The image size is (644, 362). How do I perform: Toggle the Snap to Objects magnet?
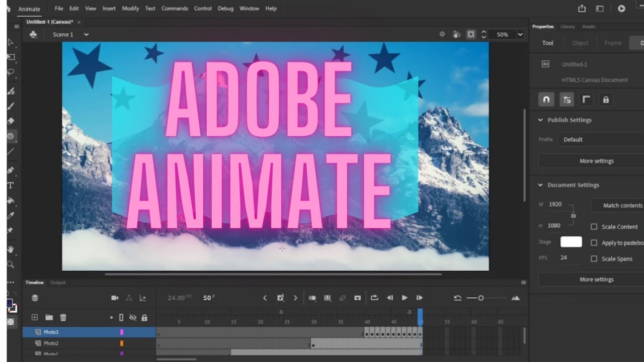click(546, 100)
